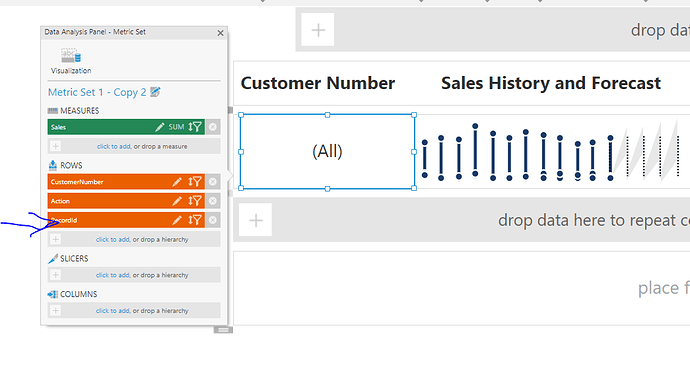Open the sort/filter icon on the Action row
The width and height of the screenshot is (690, 371).
point(195,201)
